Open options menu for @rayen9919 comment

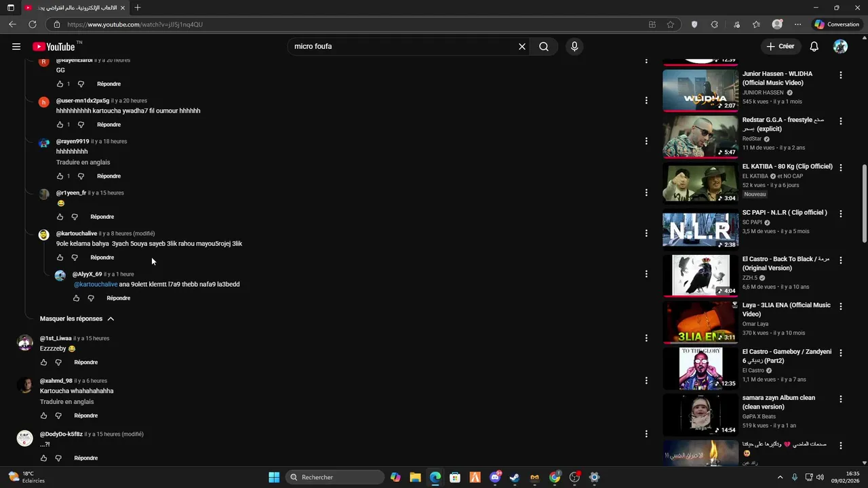(x=646, y=141)
